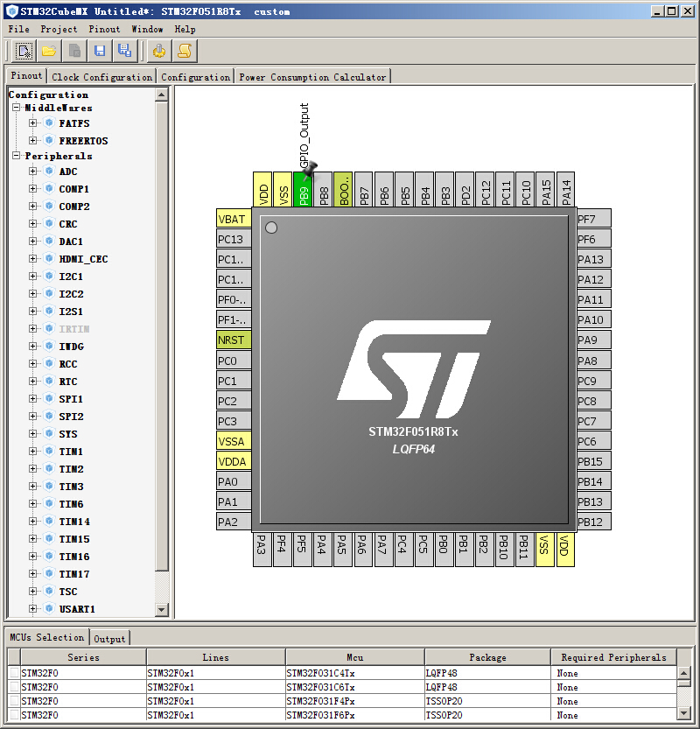
Task: Click the Open Project folder icon
Action: (x=49, y=51)
